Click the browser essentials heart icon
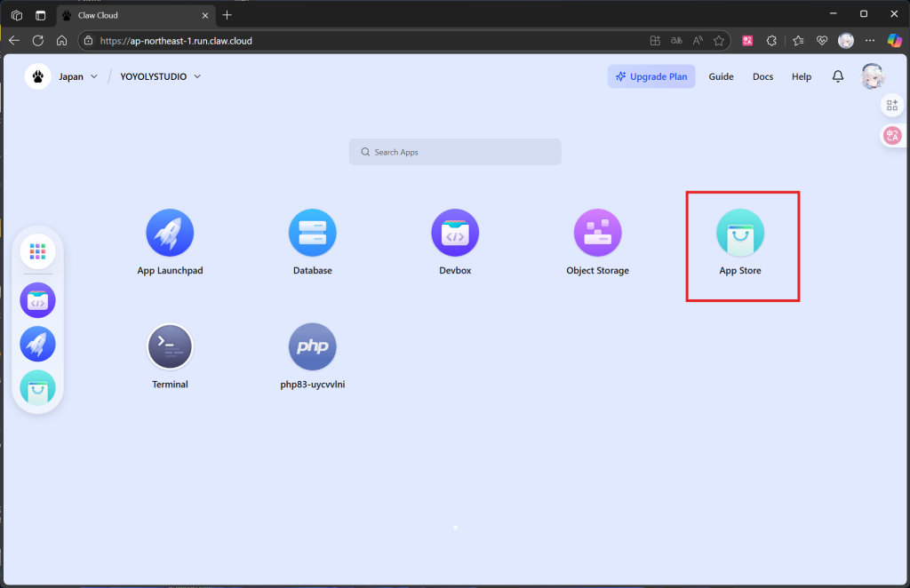The image size is (910, 588). click(x=822, y=41)
